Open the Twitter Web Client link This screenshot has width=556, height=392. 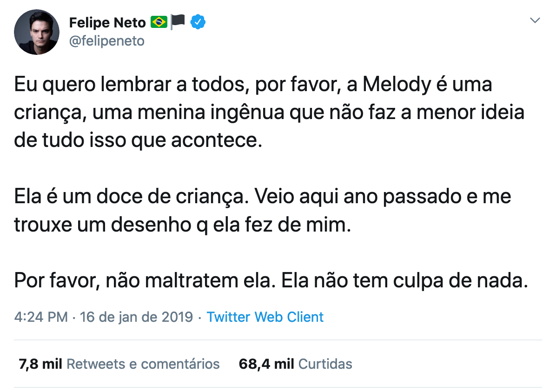tap(265, 317)
